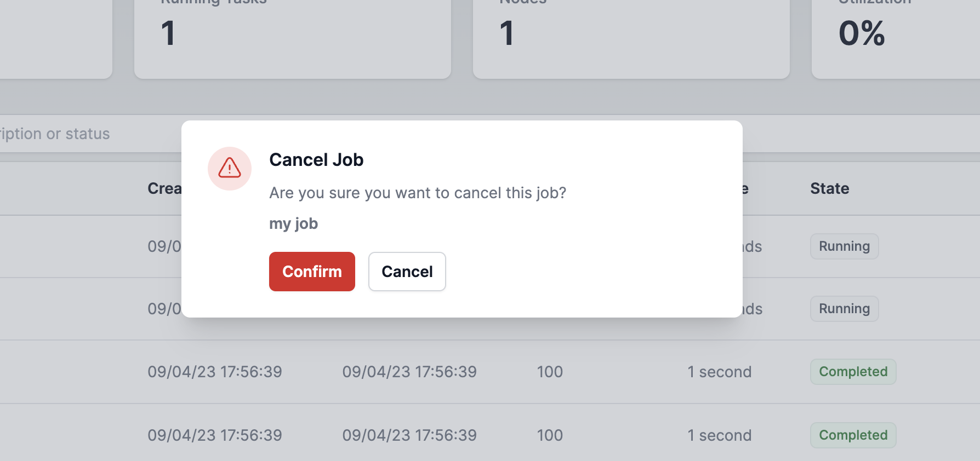Viewport: 980px width, 461px height.
Task: Click the Created column header
Action: point(164,188)
